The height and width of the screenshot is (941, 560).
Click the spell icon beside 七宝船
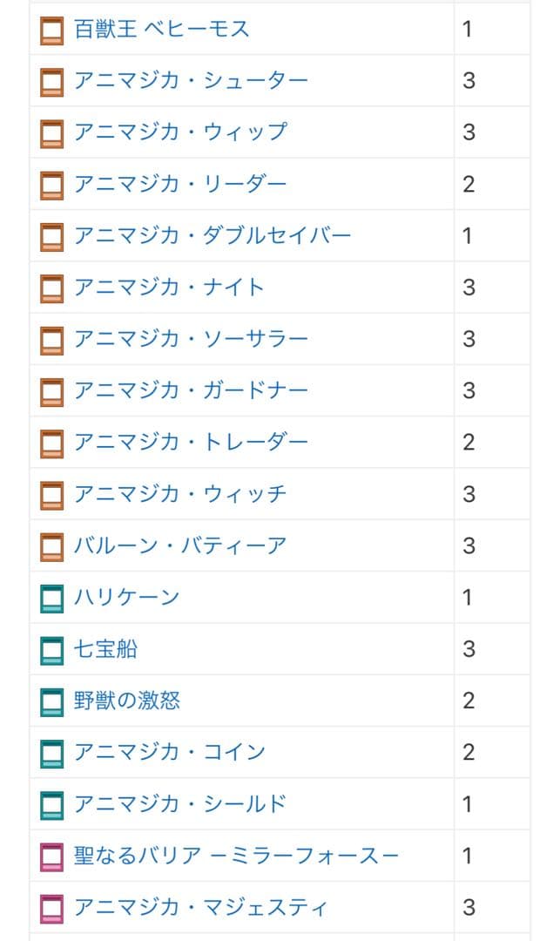click(x=52, y=650)
